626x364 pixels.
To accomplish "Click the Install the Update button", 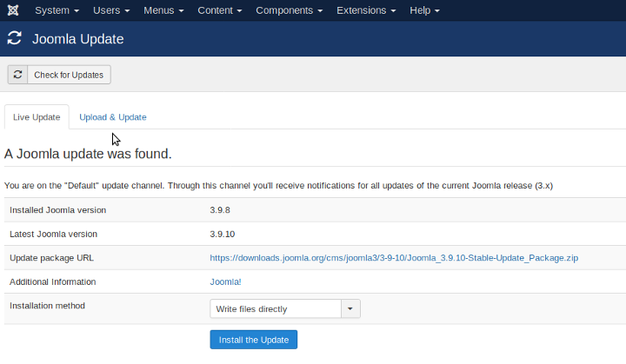I will 254,340.
